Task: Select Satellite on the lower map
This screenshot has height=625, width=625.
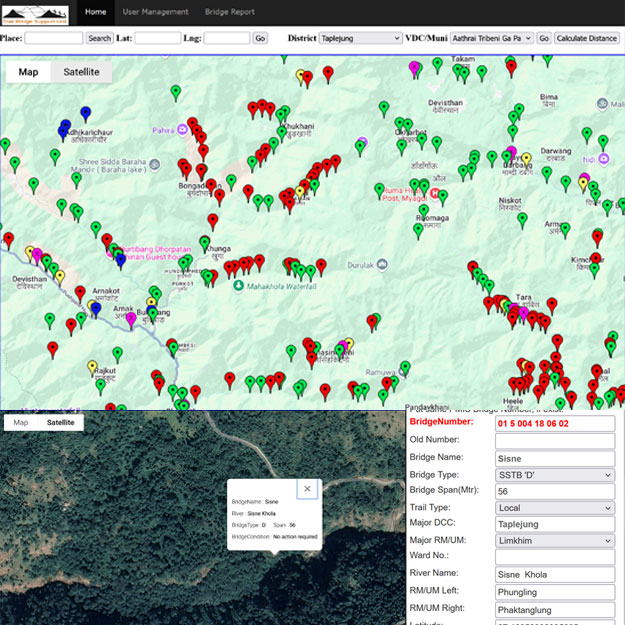Action: [x=61, y=423]
